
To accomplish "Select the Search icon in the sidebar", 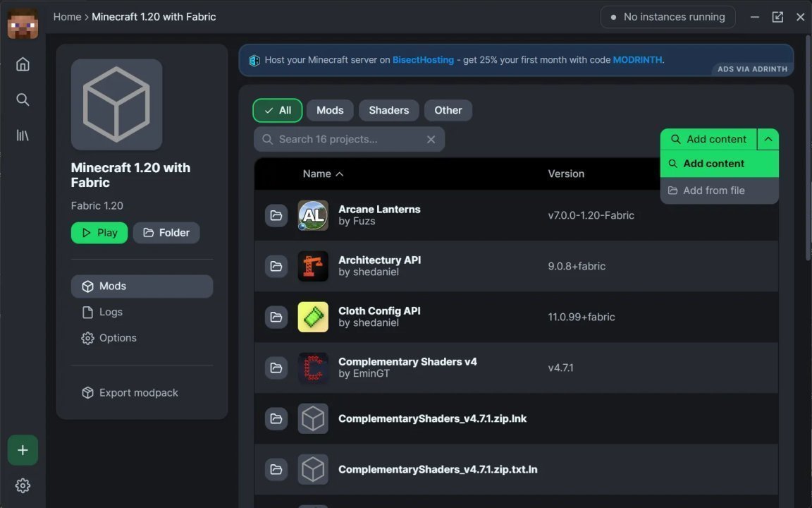I will pos(23,99).
